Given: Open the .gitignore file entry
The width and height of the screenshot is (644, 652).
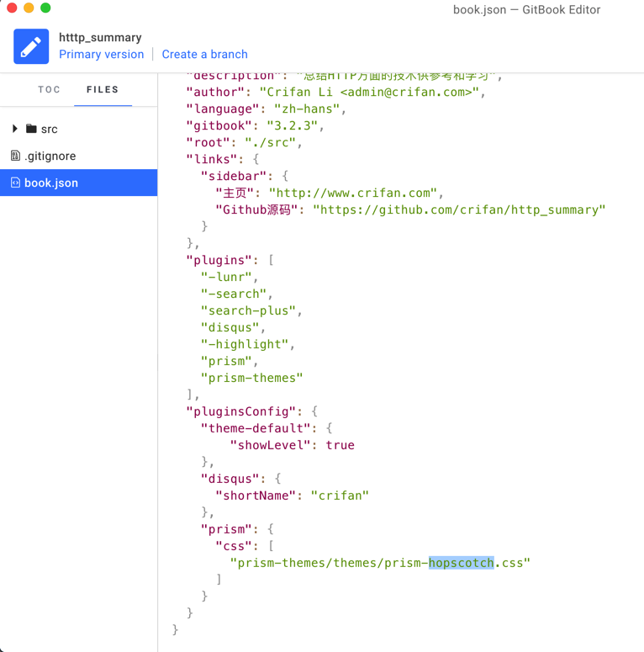Looking at the screenshot, I should (x=50, y=156).
